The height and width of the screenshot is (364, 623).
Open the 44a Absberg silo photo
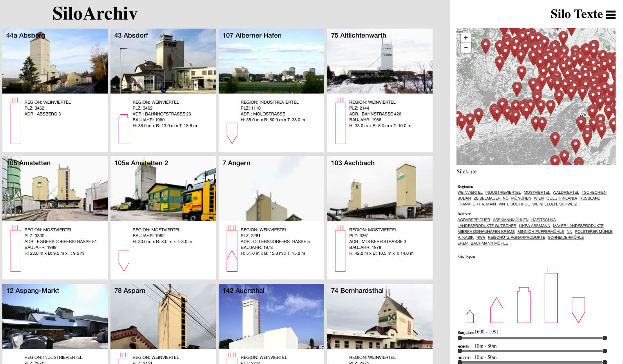(x=55, y=61)
